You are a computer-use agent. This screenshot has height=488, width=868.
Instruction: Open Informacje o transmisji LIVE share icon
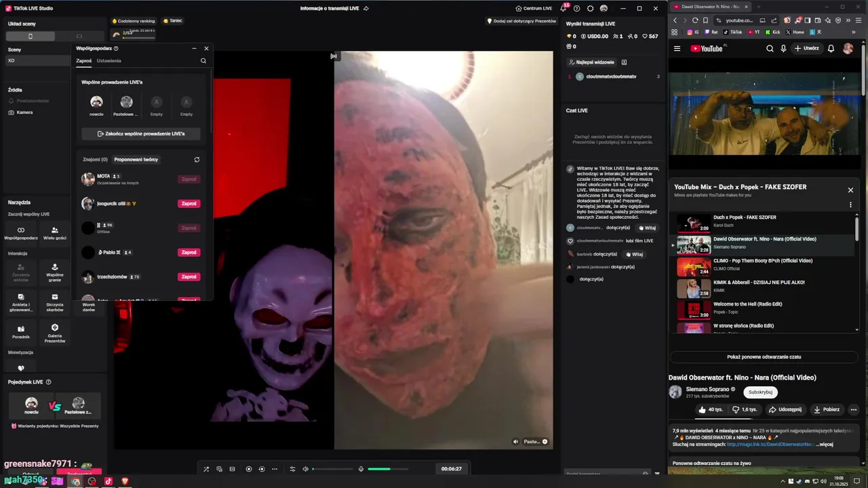(366, 8)
